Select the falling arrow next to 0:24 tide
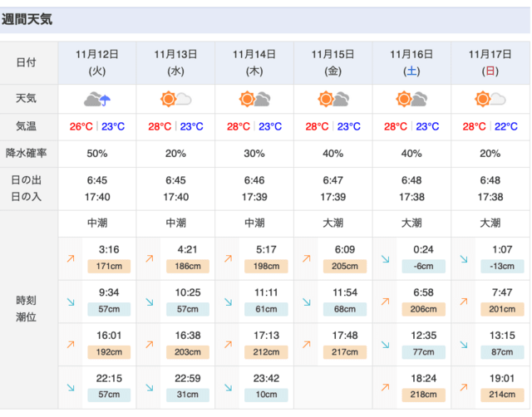532x417 pixels. 385,258
